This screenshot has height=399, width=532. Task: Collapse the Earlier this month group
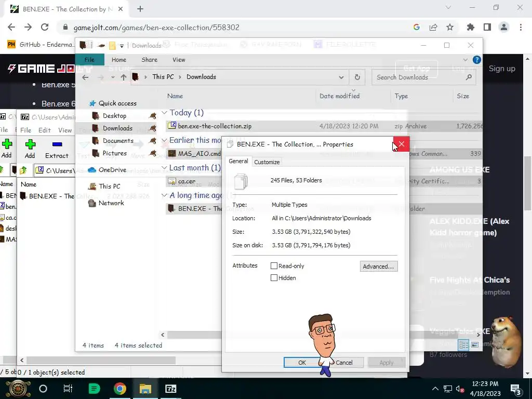tap(164, 140)
